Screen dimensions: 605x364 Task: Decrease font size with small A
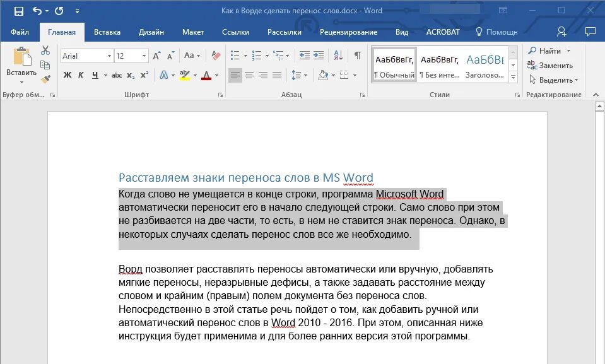tap(170, 56)
